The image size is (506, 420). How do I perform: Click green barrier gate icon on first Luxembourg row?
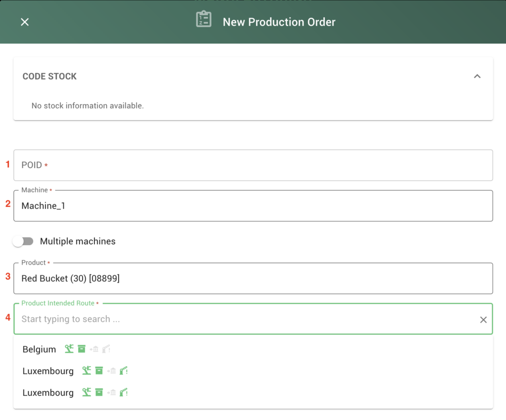[x=124, y=371]
